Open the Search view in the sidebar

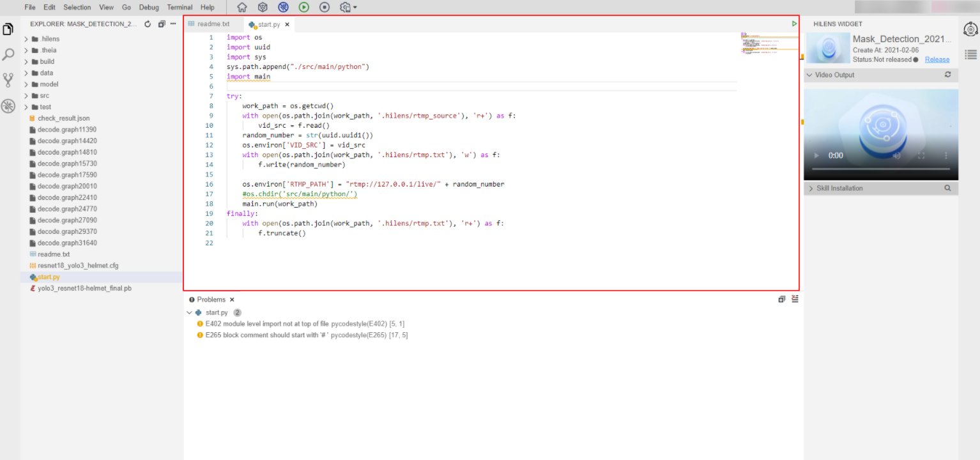(8, 55)
